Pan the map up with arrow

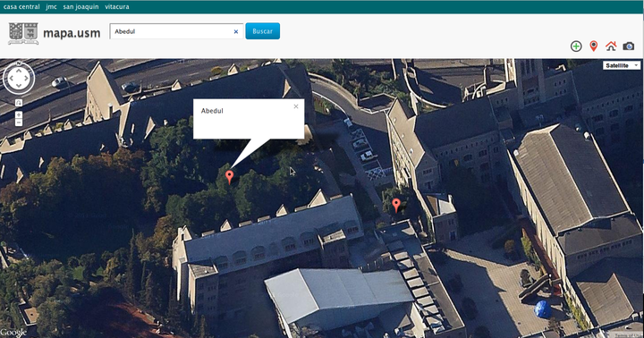pos(19,71)
